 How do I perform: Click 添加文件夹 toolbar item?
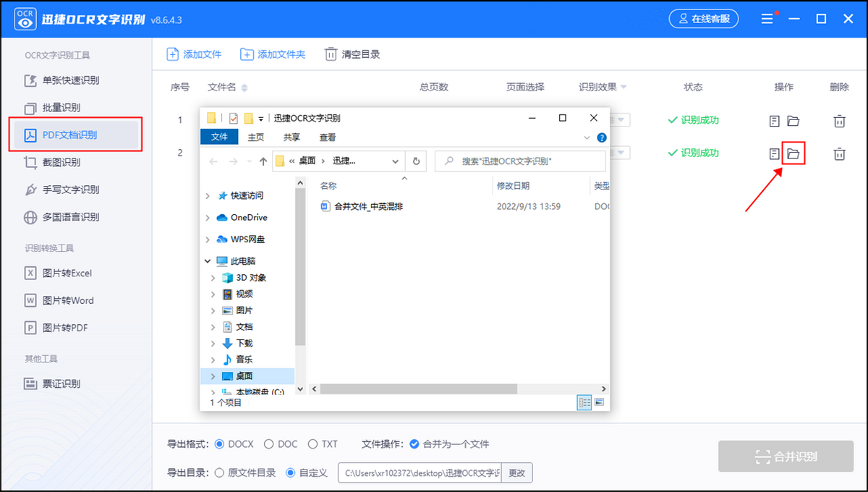[x=273, y=54]
